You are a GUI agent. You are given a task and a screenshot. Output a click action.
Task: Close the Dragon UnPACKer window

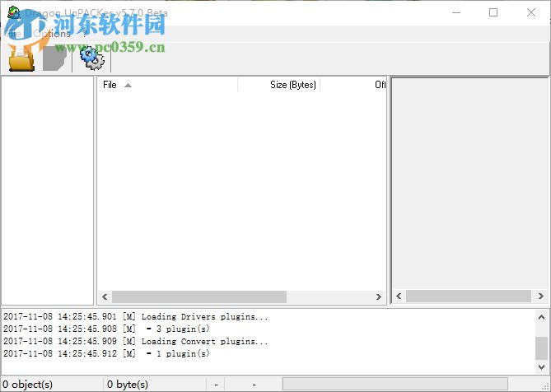(531, 12)
